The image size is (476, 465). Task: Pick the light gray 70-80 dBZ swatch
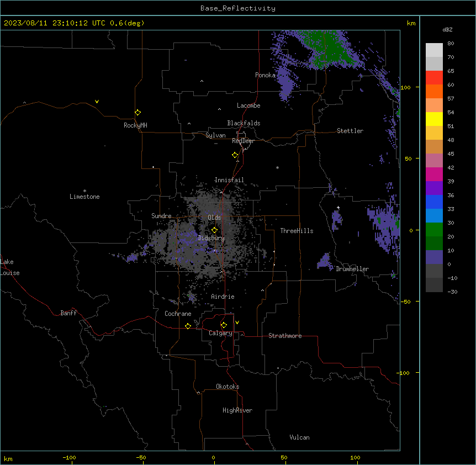click(434, 50)
